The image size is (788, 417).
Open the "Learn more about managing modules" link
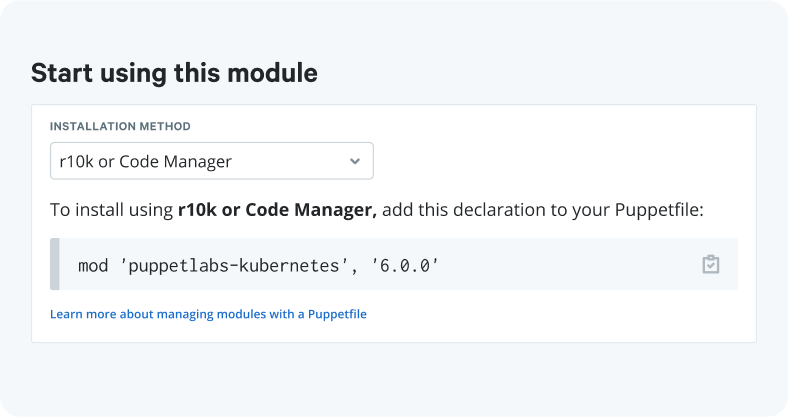pyautogui.click(x=208, y=314)
